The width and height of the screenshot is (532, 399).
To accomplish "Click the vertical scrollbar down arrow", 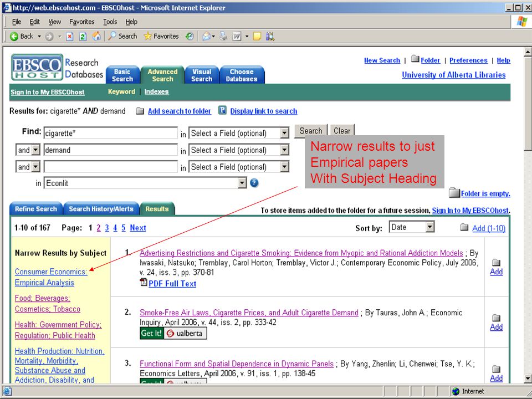I will tap(528, 378).
